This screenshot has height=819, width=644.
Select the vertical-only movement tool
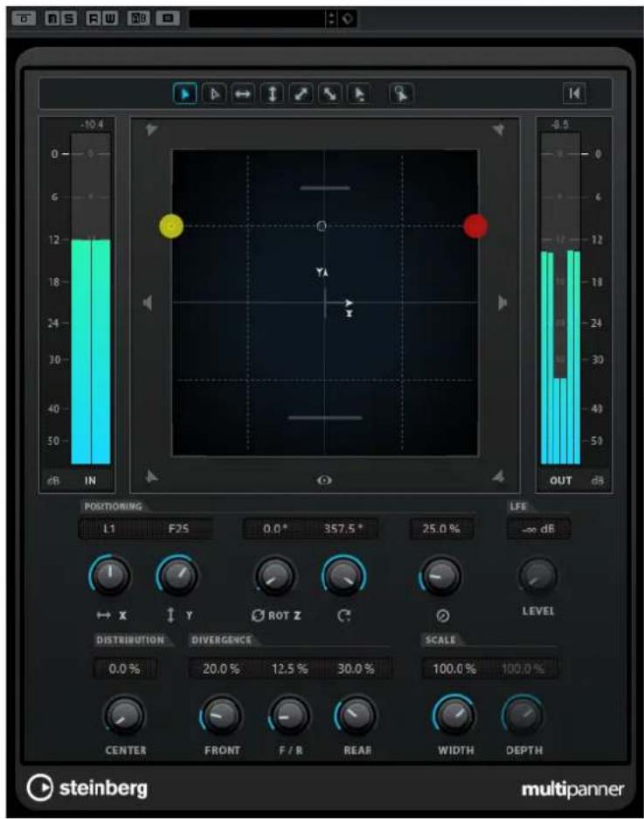pos(272,94)
